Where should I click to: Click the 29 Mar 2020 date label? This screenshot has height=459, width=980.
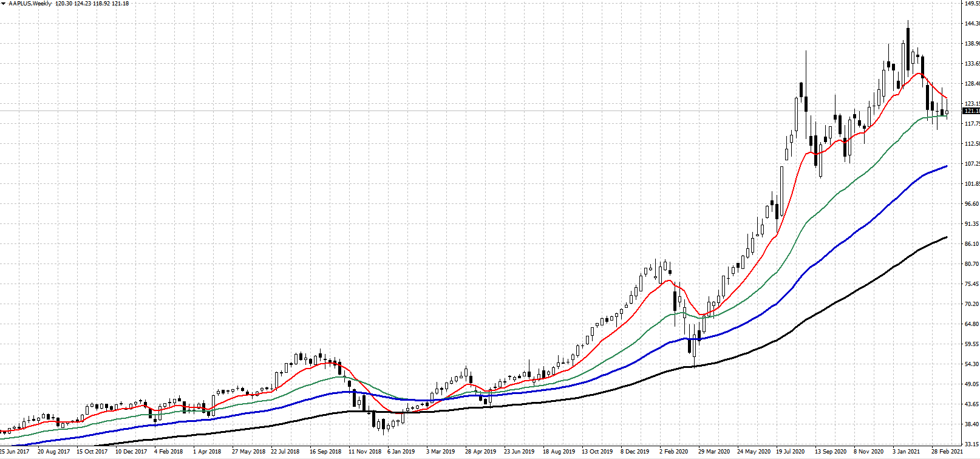(713, 452)
